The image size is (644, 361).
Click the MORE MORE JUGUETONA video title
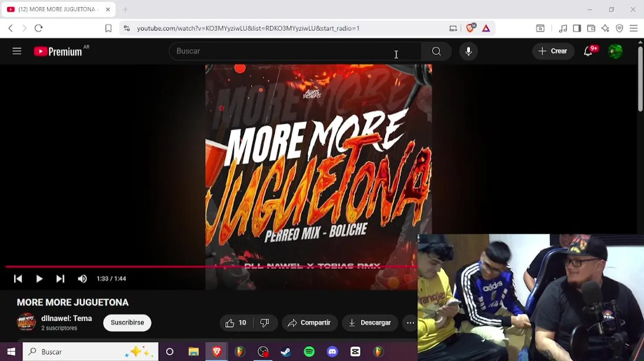[73, 302]
